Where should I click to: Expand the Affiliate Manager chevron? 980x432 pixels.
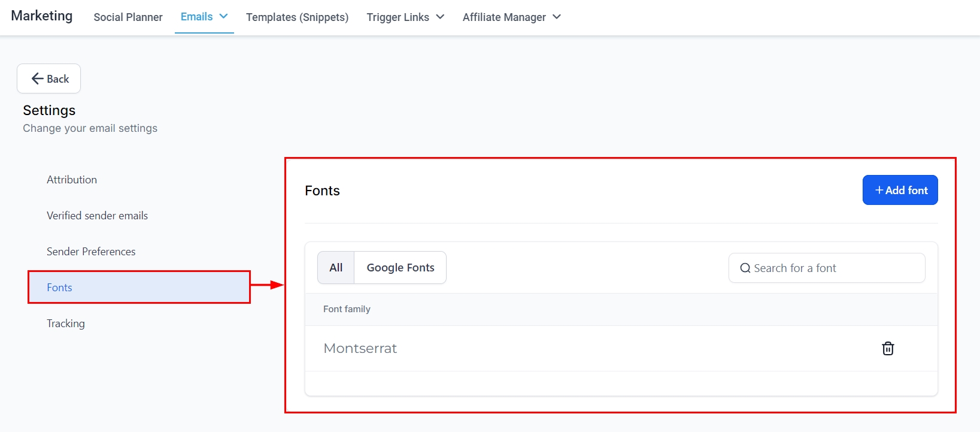(x=557, y=17)
